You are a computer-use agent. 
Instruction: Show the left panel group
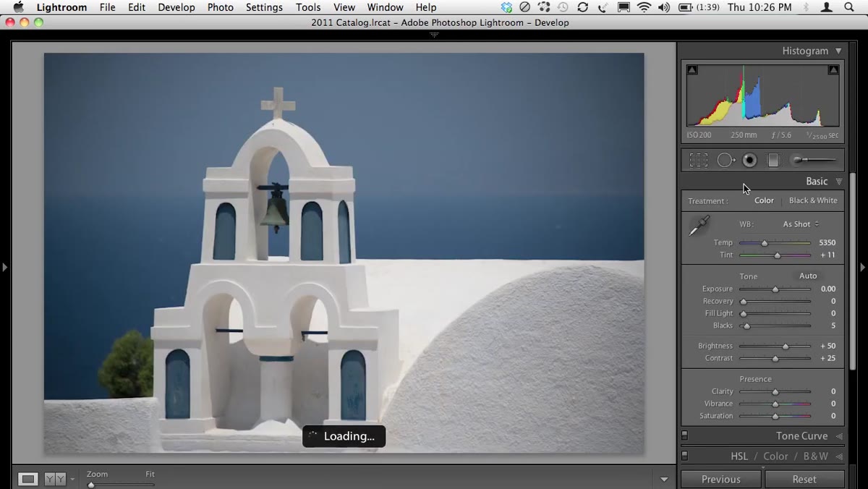(x=4, y=267)
